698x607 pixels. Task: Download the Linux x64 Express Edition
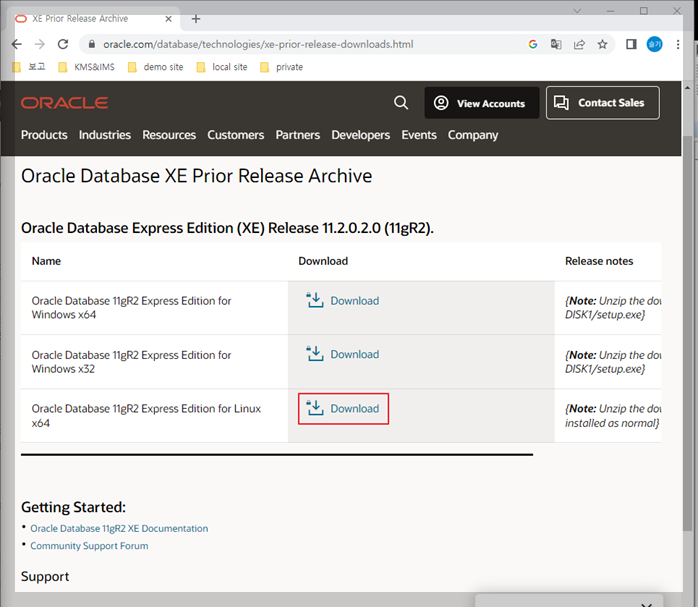click(343, 409)
